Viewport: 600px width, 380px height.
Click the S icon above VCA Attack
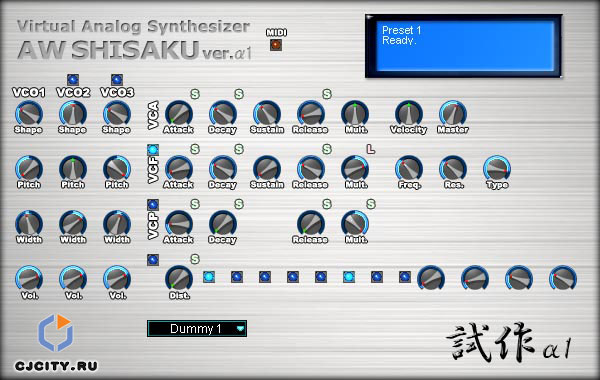(195, 94)
